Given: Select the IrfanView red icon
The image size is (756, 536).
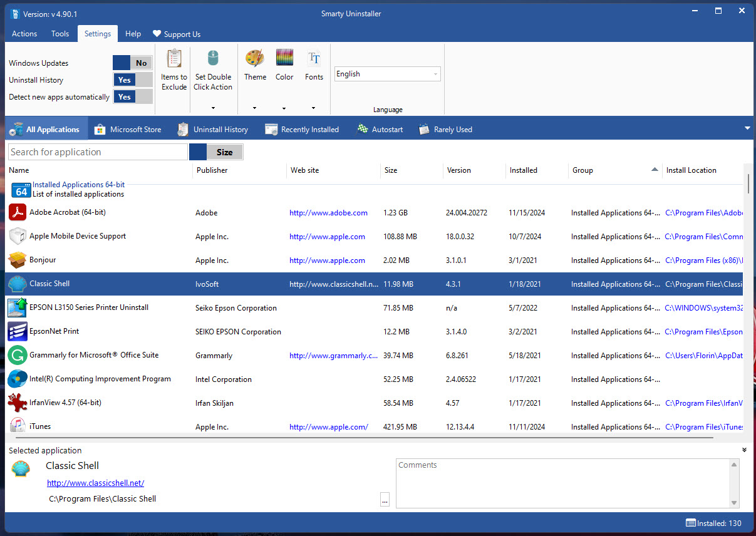Looking at the screenshot, I should click(18, 403).
